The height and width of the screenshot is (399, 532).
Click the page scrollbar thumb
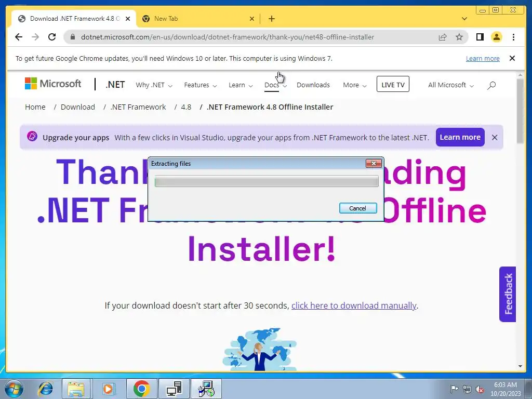click(520, 111)
